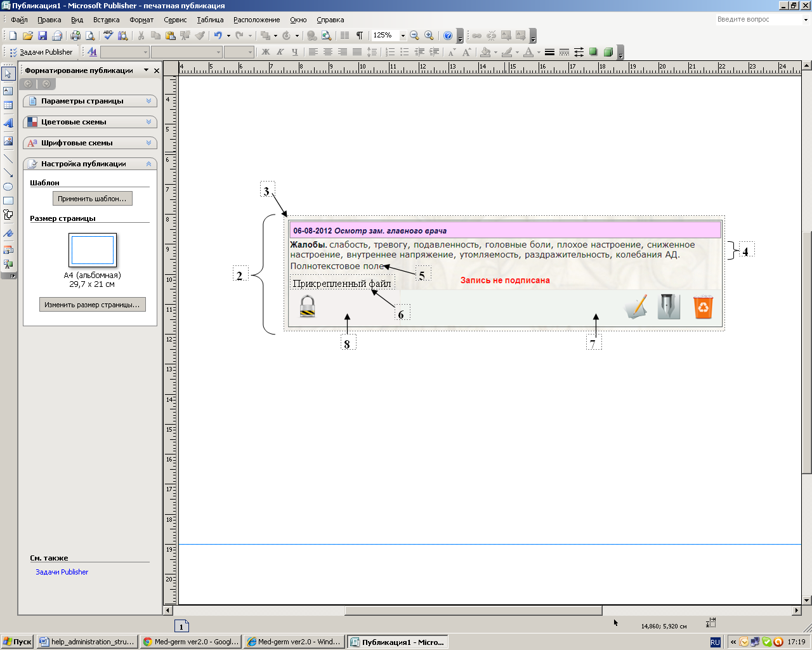Click the Изменить размер страницы button
The image size is (812, 650).
tap(92, 305)
